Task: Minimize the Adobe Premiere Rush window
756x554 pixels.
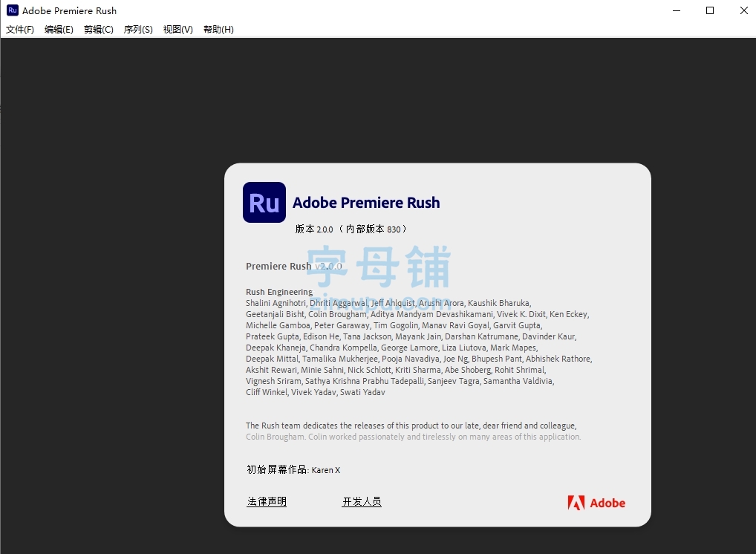Action: (677, 10)
